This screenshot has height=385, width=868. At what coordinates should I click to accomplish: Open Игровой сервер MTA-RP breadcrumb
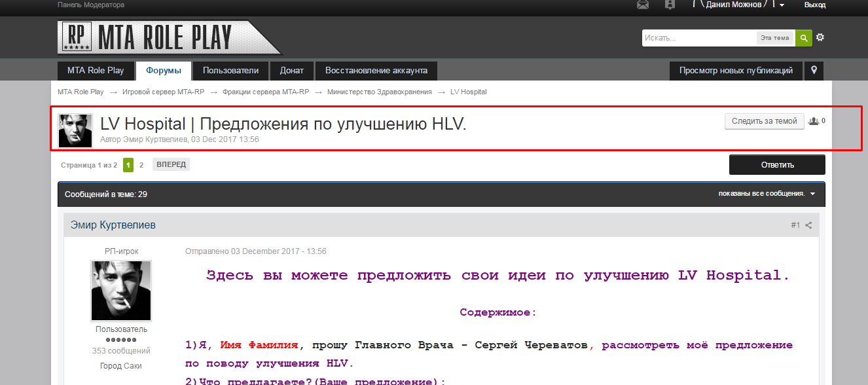(x=164, y=92)
